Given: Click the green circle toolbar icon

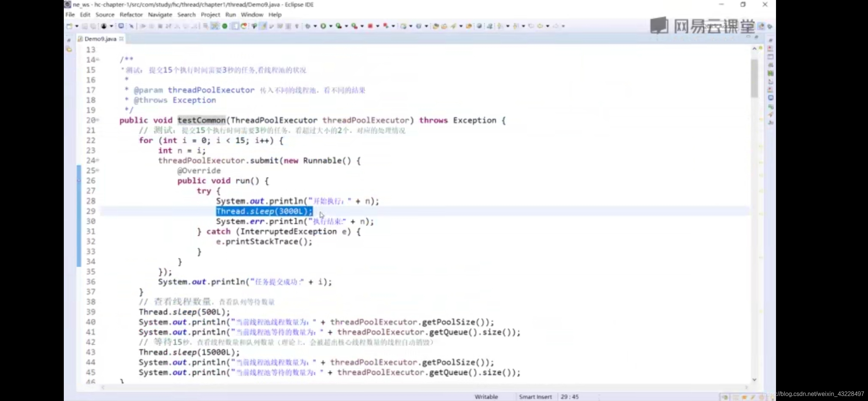Looking at the screenshot, I should click(x=225, y=26).
